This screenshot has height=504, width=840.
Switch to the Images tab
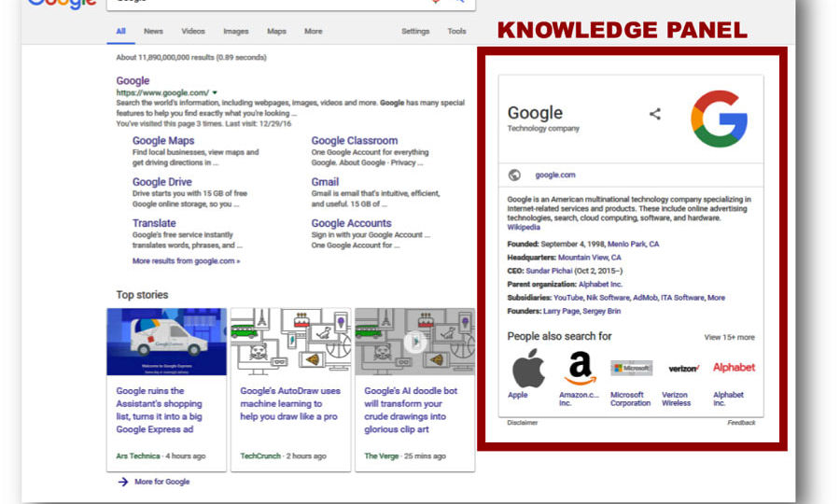pyautogui.click(x=235, y=32)
